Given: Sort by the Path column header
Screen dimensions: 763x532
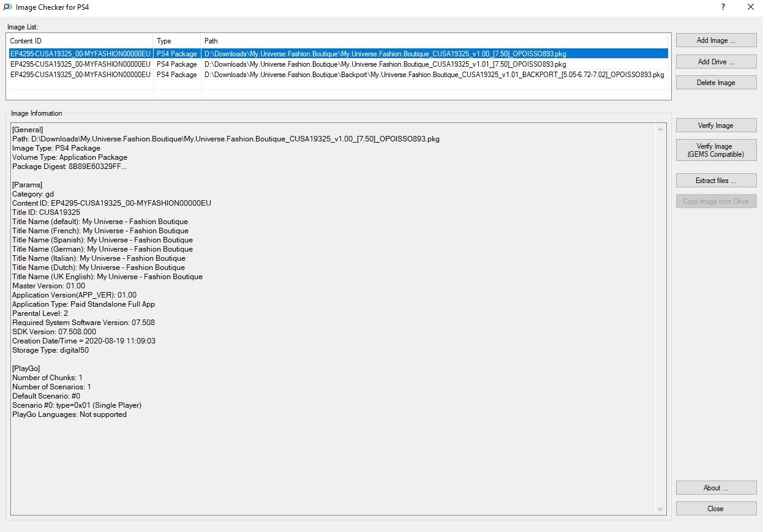Looking at the screenshot, I should point(435,41).
